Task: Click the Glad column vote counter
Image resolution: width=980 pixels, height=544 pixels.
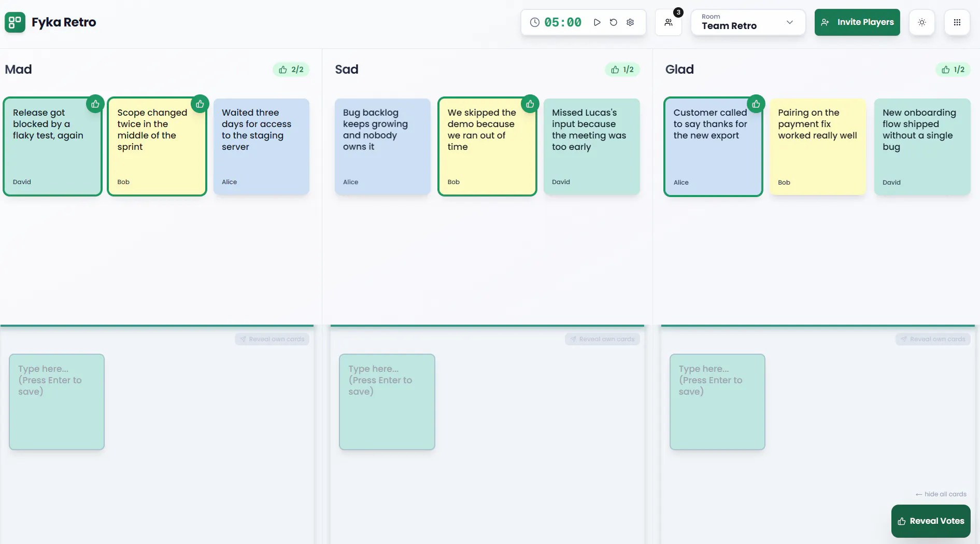Action: click(x=953, y=69)
